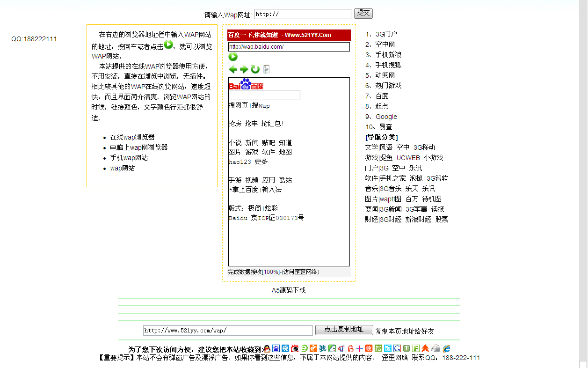Click the 在线wap浏览器 bullet link
Viewport: 588px width, 368px height.
(x=132, y=137)
